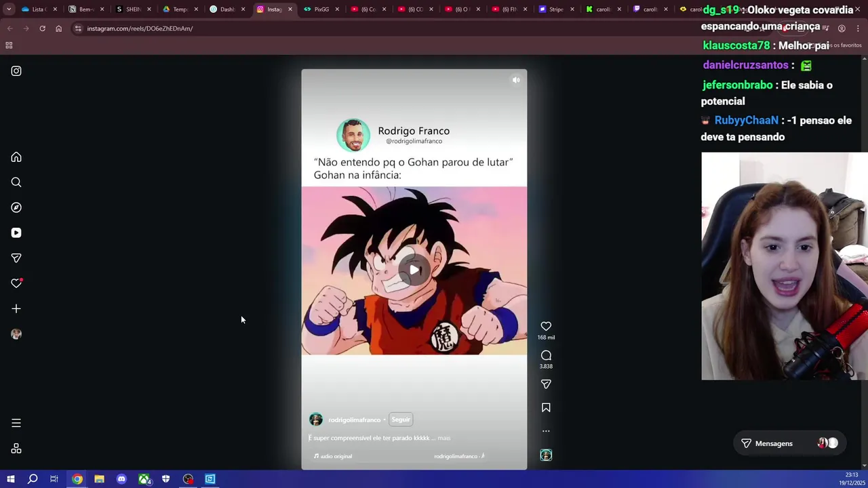Click rodrigolimafranco avatar below the reel
Viewport: 868px width, 488px height.
point(316,420)
